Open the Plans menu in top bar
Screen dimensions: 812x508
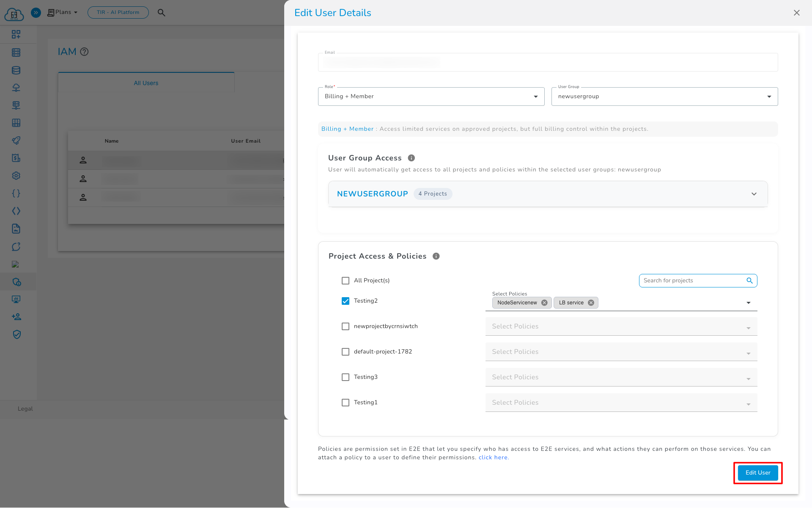[x=63, y=12]
